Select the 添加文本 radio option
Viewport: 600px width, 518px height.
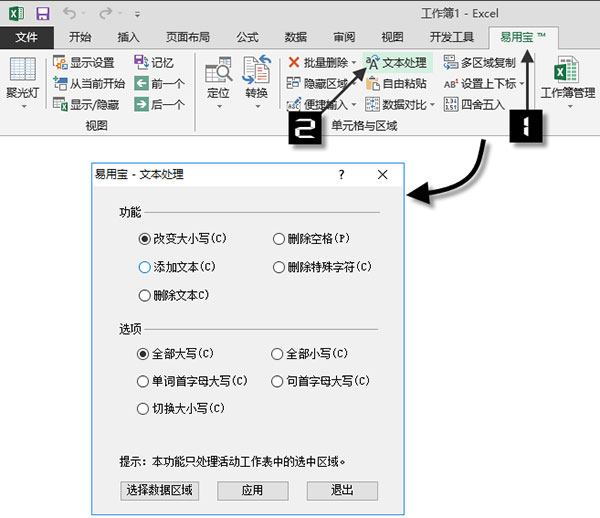(x=145, y=268)
